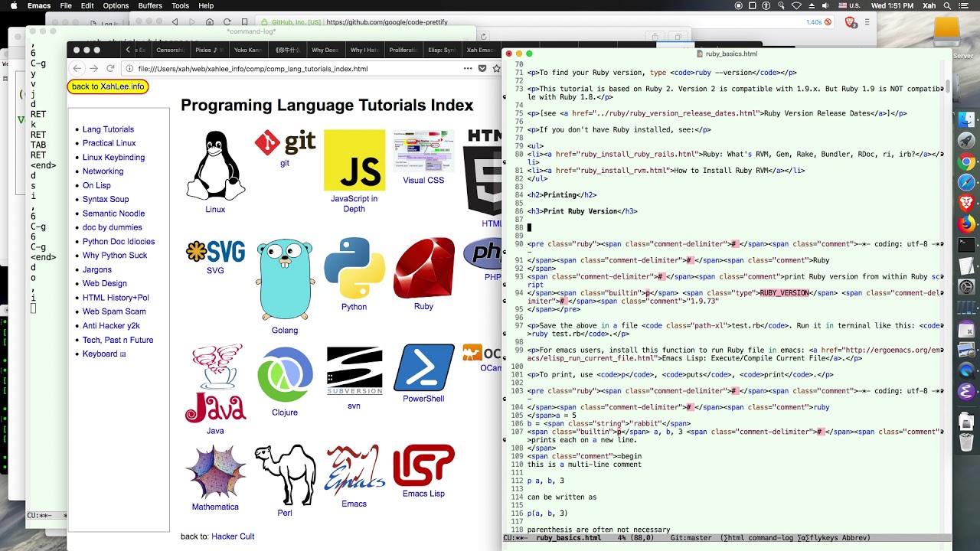Open the blue PowerShell icon
This screenshot has width=980, height=551.
[x=423, y=367]
